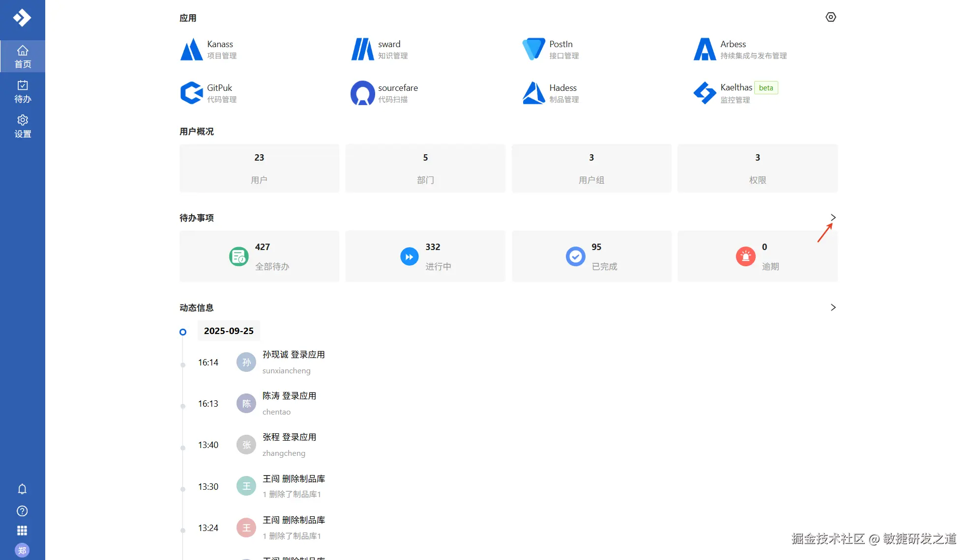971x560 pixels.
Task: Open the app switcher grid icon
Action: tap(22, 531)
